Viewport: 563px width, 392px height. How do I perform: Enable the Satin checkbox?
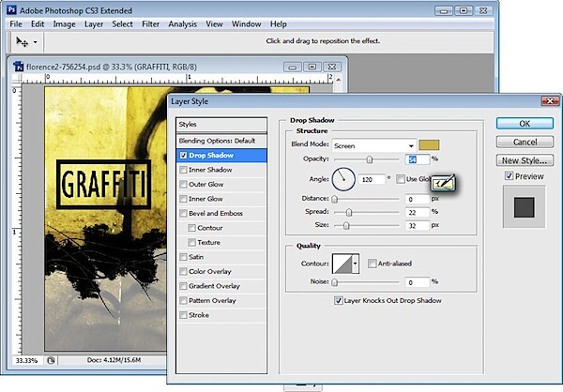(184, 257)
